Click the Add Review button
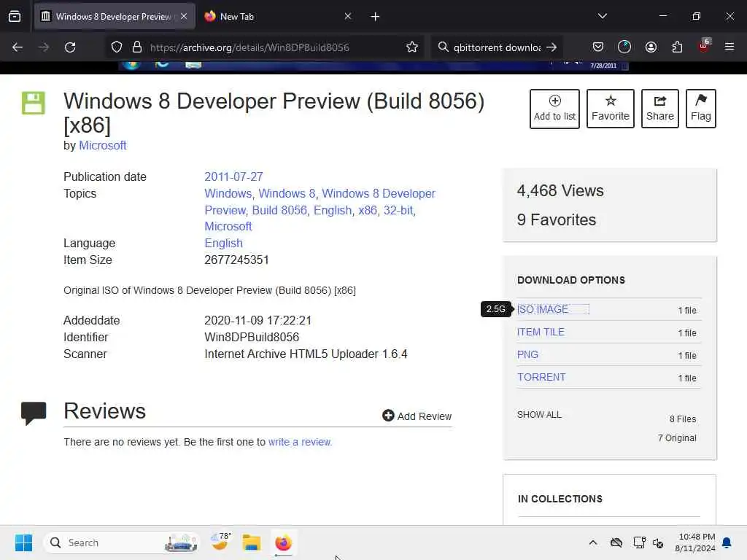 pyautogui.click(x=417, y=416)
